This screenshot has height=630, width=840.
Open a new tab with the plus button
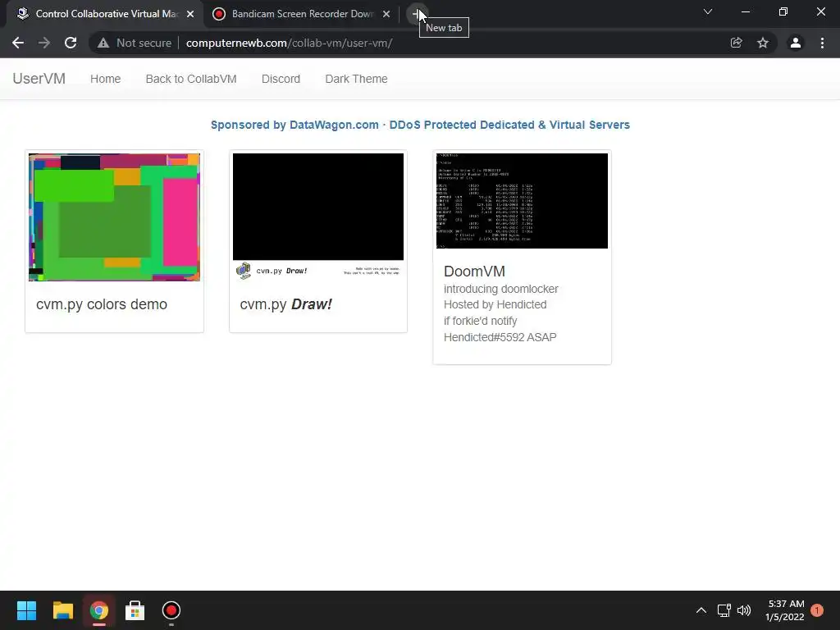(418, 13)
